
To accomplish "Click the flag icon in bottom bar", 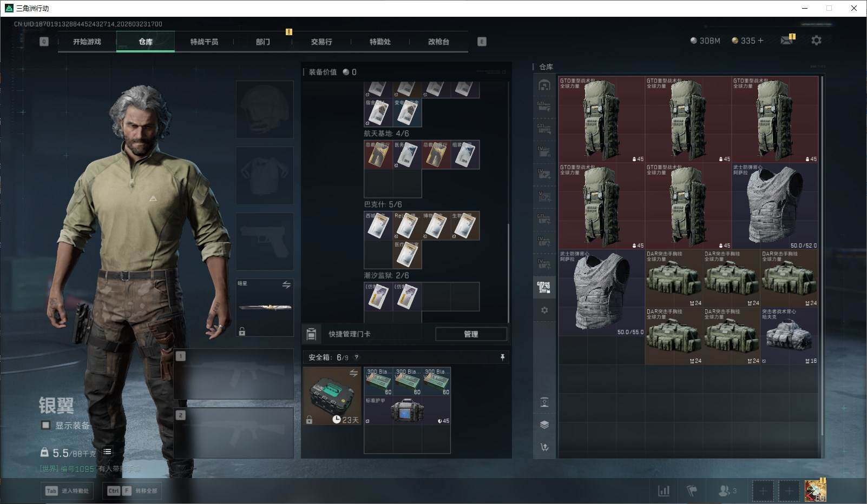I will (692, 490).
